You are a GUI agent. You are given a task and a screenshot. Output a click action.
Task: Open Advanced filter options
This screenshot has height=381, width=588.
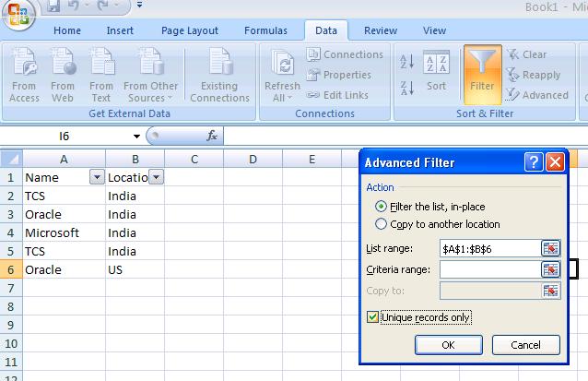click(x=537, y=95)
